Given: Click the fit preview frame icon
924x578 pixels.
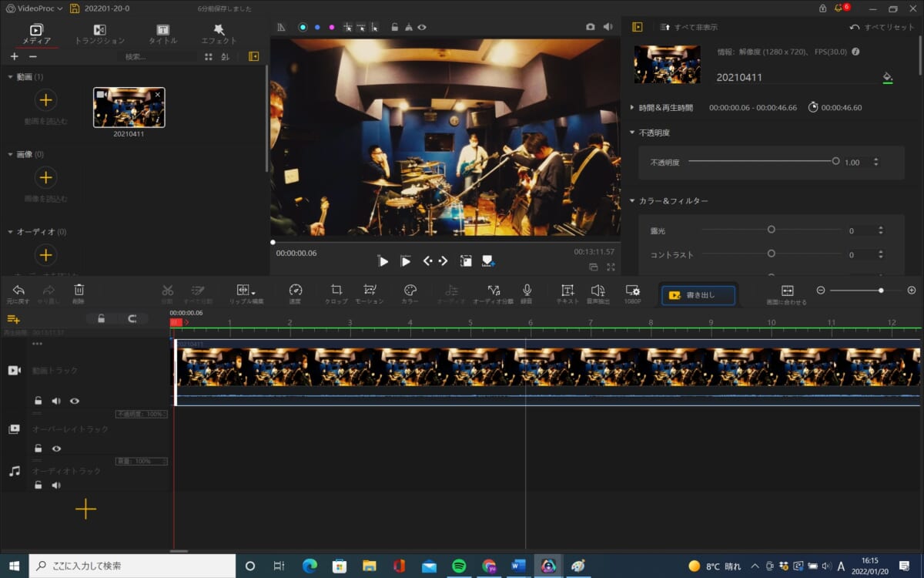Looking at the screenshot, I should (466, 261).
